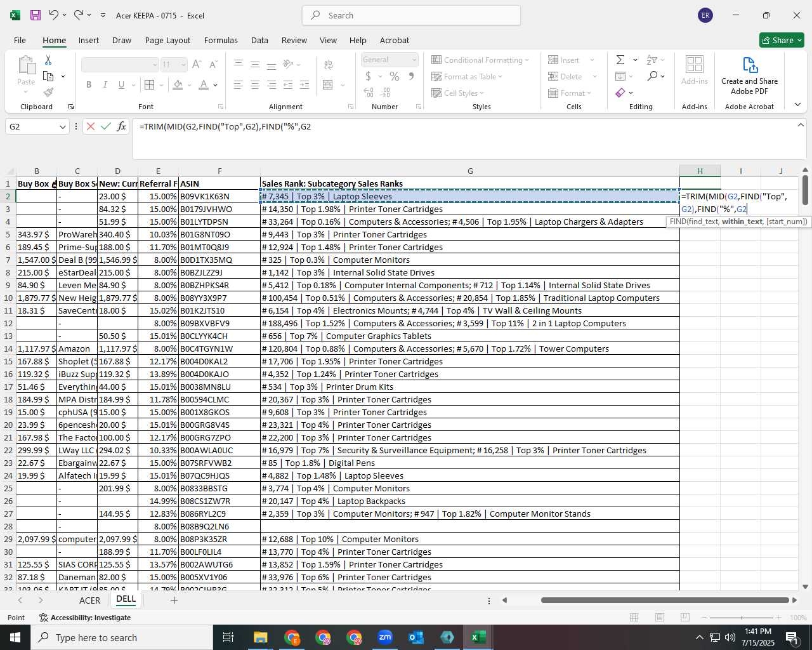The height and width of the screenshot is (650, 812).
Task: Select the Format Painter brush
Action: (x=48, y=92)
